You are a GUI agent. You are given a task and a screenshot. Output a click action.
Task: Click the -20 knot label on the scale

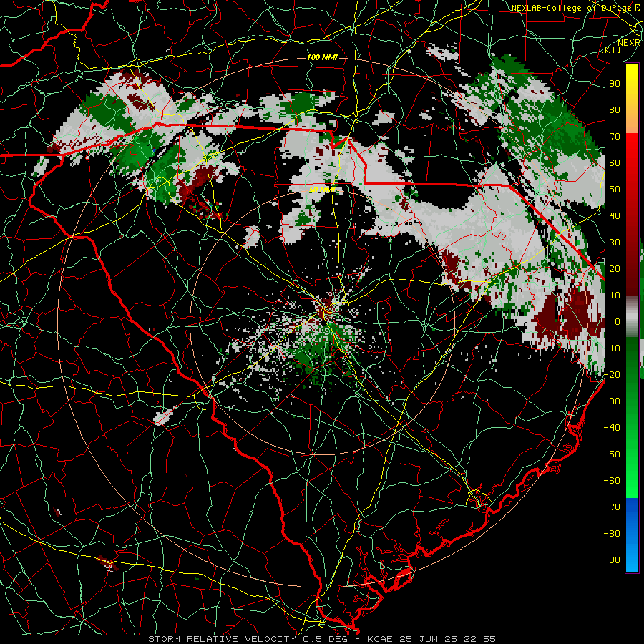coord(612,374)
